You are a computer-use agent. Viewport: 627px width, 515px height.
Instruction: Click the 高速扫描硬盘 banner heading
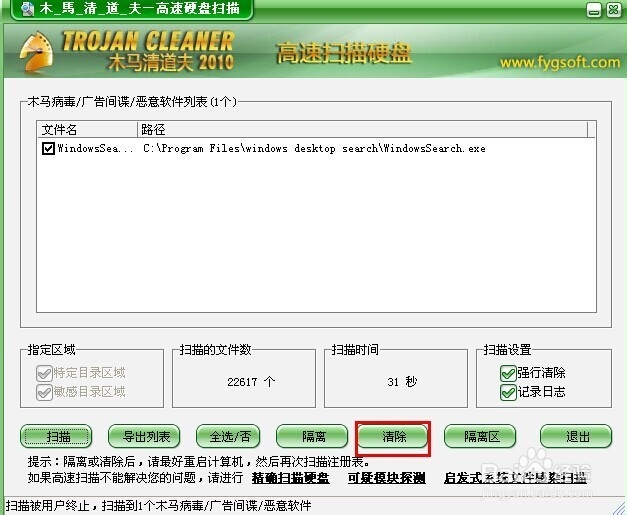pos(343,53)
